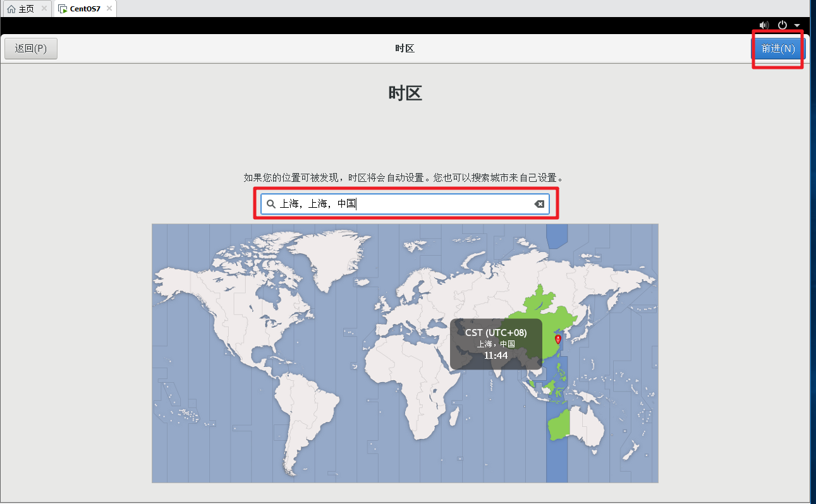Open the power menu icon

pos(783,25)
